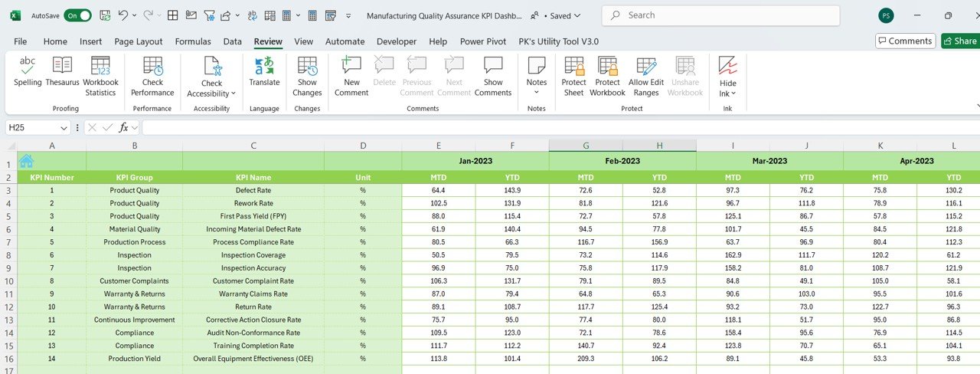Click the home icon in cell A1

click(27, 160)
